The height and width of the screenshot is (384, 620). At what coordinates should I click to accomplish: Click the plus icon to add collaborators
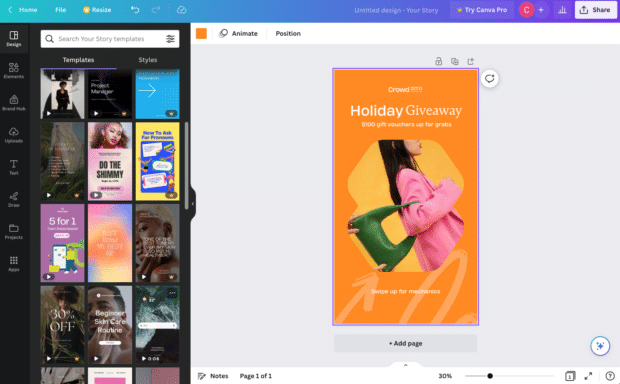pyautogui.click(x=541, y=10)
